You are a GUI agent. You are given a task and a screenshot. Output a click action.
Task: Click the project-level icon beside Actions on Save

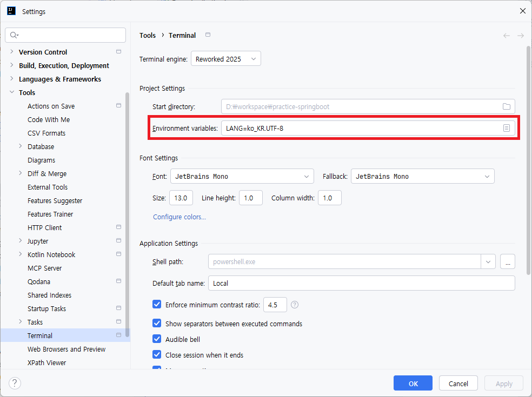[x=118, y=105]
